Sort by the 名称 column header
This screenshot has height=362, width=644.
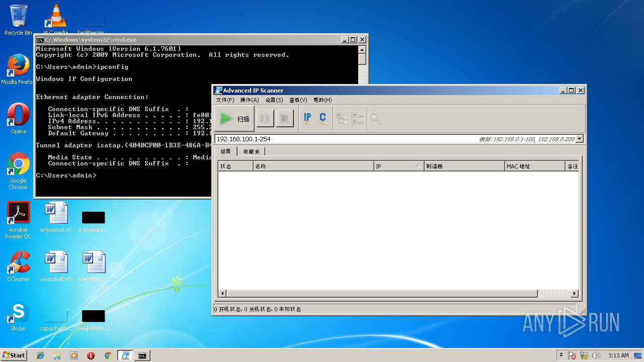313,166
